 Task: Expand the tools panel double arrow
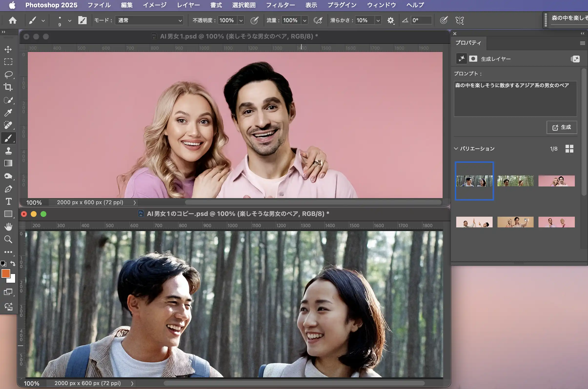tap(3, 32)
